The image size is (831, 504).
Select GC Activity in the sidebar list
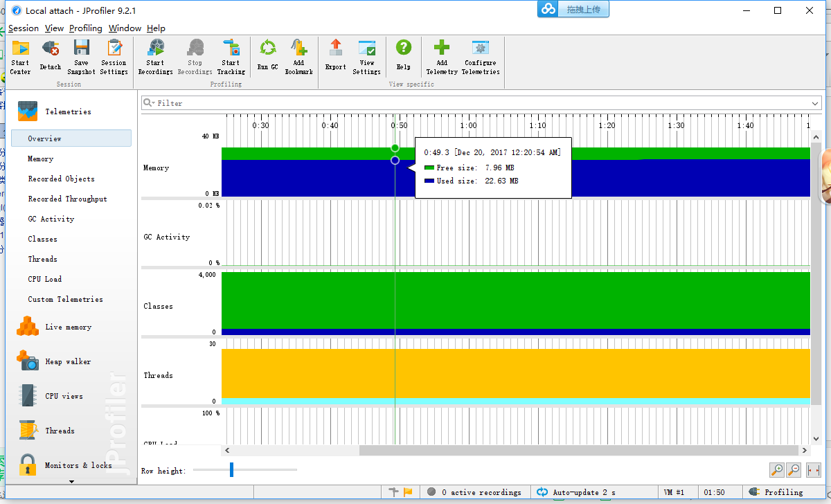point(51,219)
